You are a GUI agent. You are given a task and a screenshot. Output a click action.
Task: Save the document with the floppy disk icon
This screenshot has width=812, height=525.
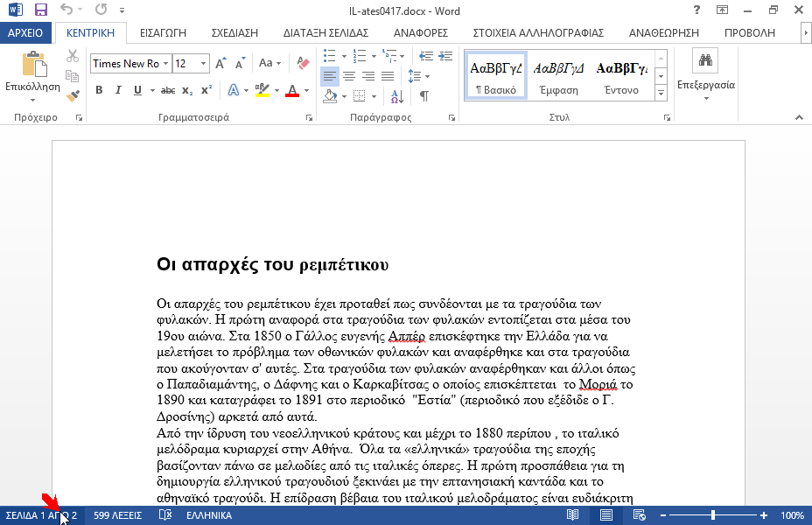(41, 10)
